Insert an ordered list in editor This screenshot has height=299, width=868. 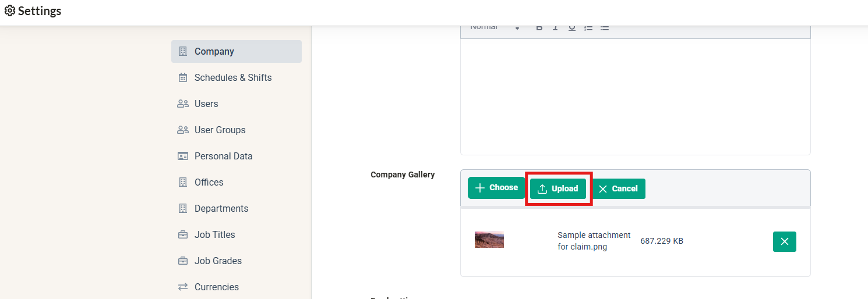tap(588, 27)
